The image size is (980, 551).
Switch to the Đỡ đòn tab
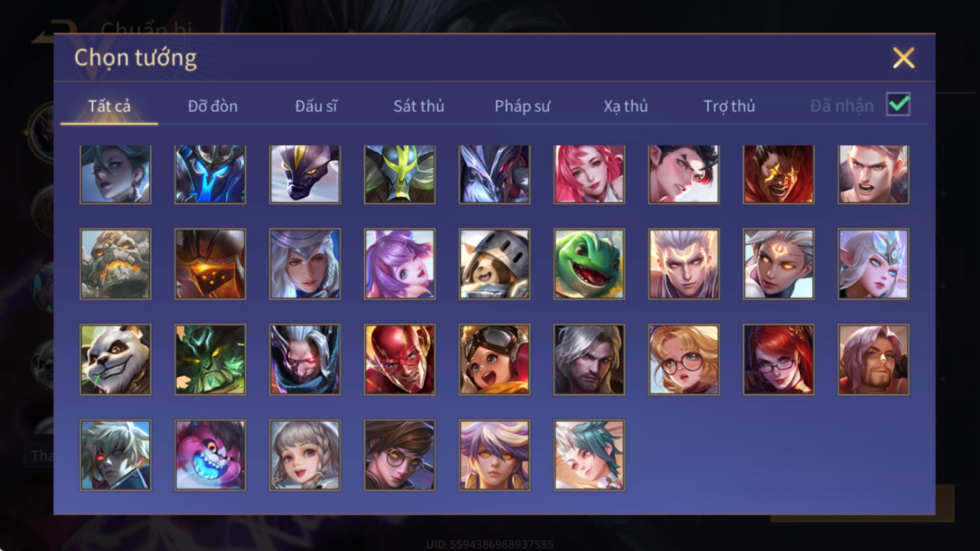click(213, 106)
